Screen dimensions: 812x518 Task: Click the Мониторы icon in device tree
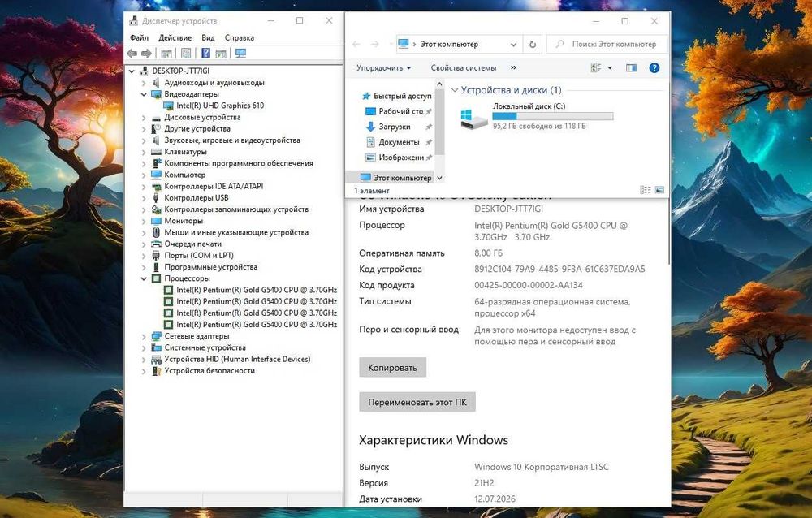[156, 221]
